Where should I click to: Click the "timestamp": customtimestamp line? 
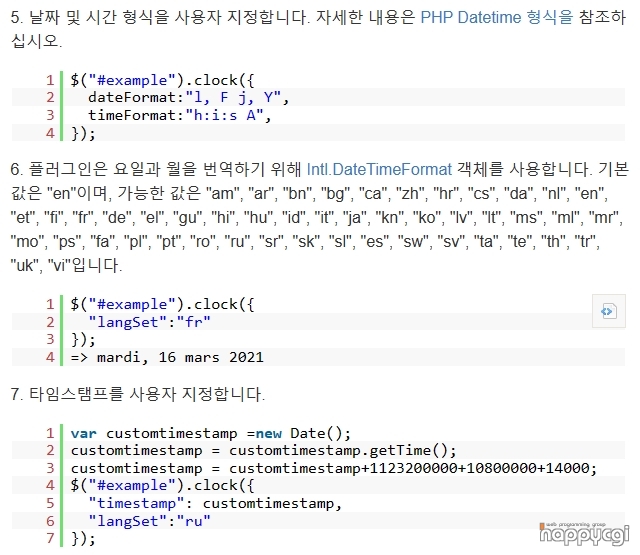(215, 503)
